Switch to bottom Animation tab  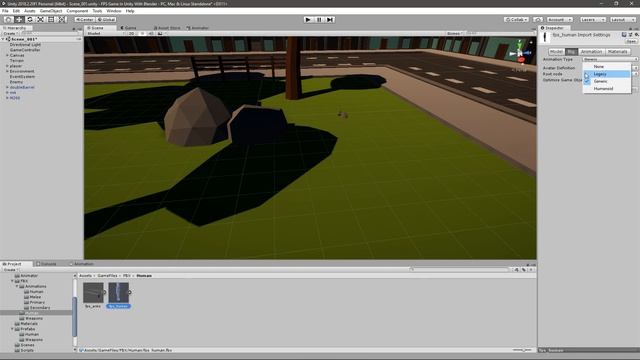point(81,264)
